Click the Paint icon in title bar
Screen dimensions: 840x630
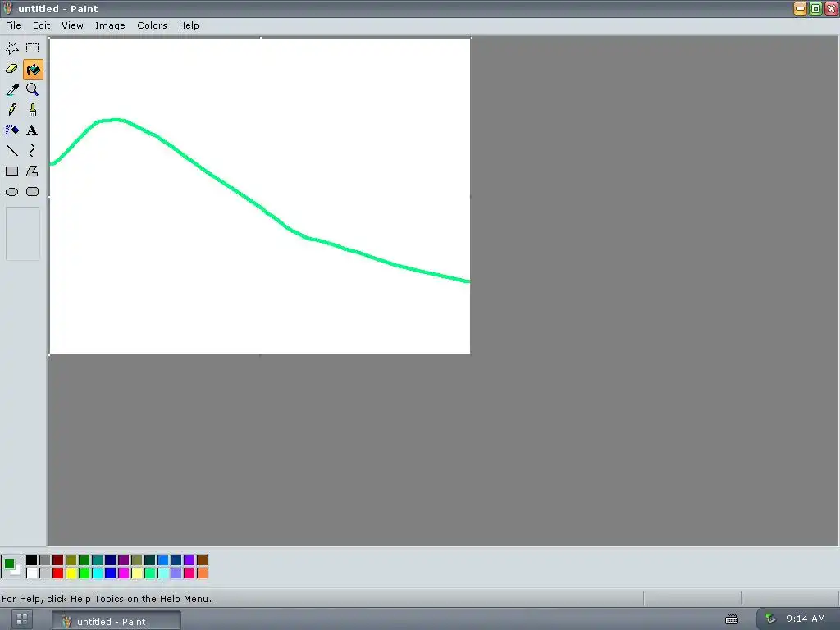point(7,8)
